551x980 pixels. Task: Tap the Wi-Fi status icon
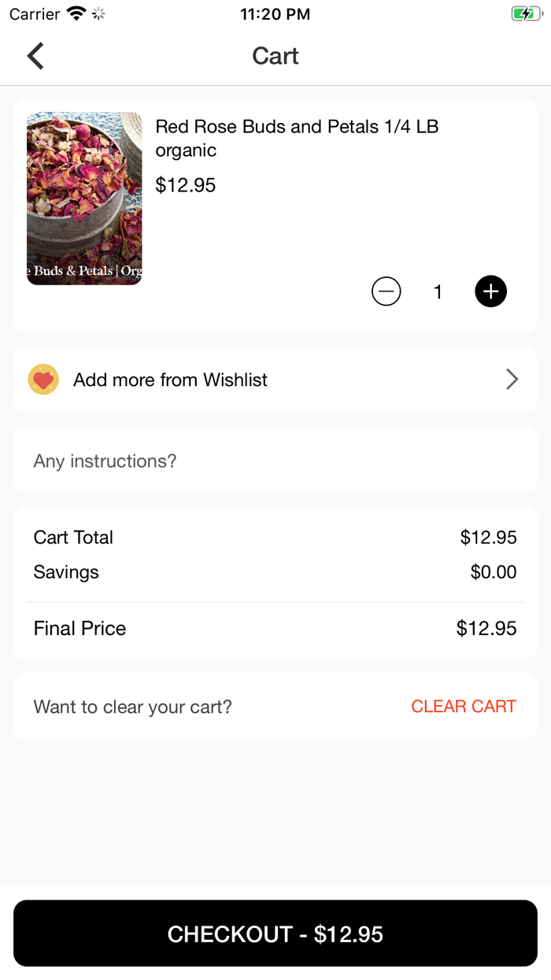click(76, 14)
